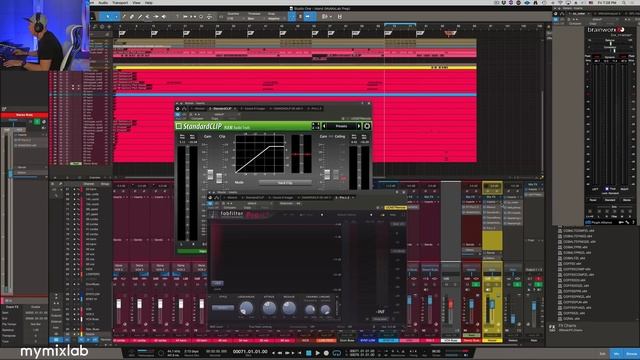The height and width of the screenshot is (360, 640).
Task: Click the Edit button at bottom right
Action: click(x=602, y=353)
